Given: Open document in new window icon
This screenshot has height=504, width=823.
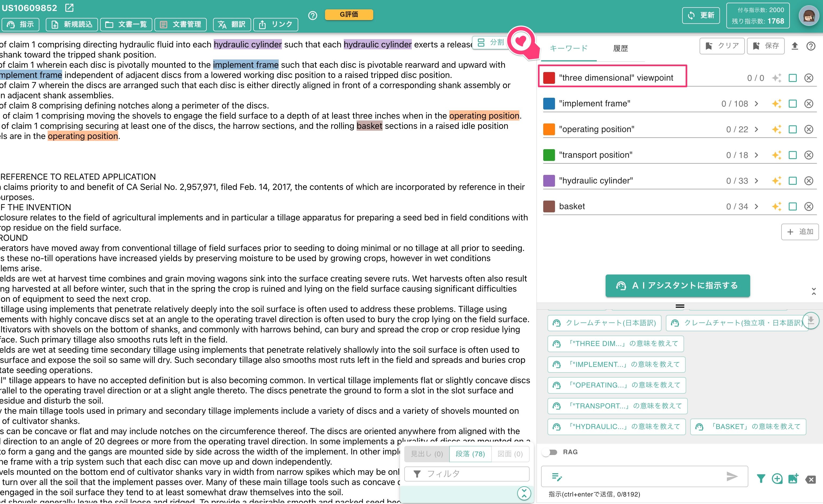Looking at the screenshot, I should point(69,8).
